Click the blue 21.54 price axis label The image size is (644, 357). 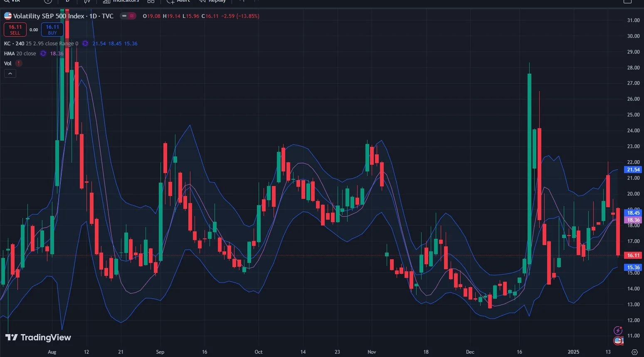pyautogui.click(x=633, y=170)
